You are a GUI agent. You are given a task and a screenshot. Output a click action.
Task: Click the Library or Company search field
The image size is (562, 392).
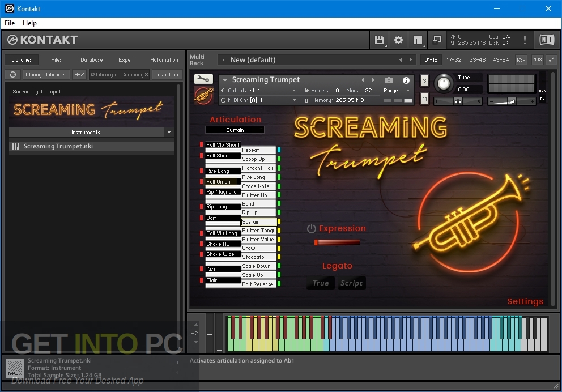coord(119,75)
